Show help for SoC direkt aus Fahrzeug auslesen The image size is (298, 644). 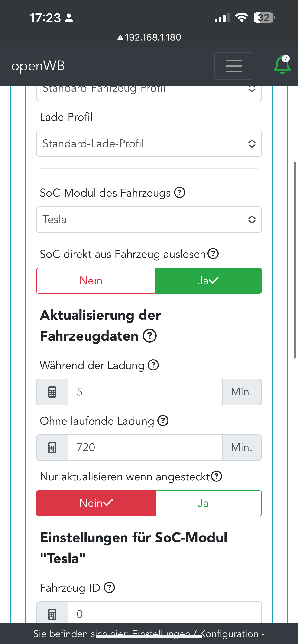point(213,254)
